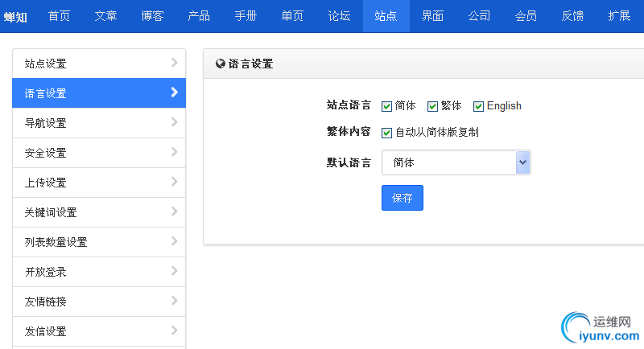Click the chevron on 导航设置 row
The image size is (644, 349).
(x=175, y=121)
